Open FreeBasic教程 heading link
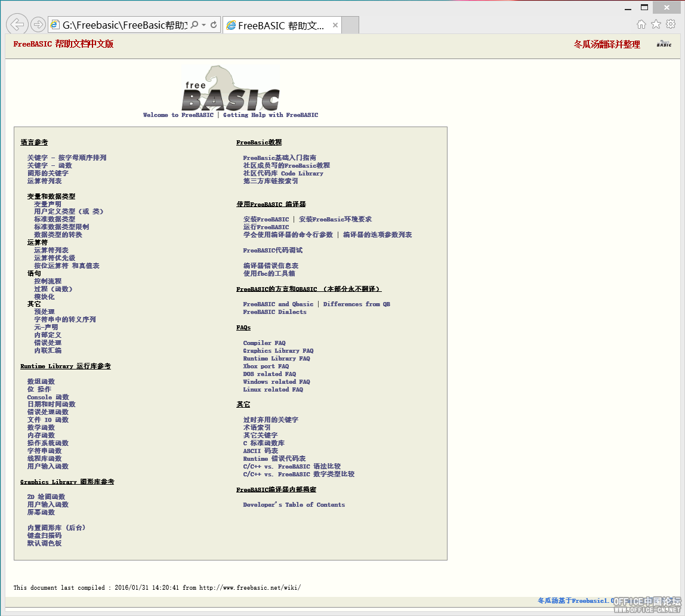This screenshot has height=616, width=685. [259, 143]
